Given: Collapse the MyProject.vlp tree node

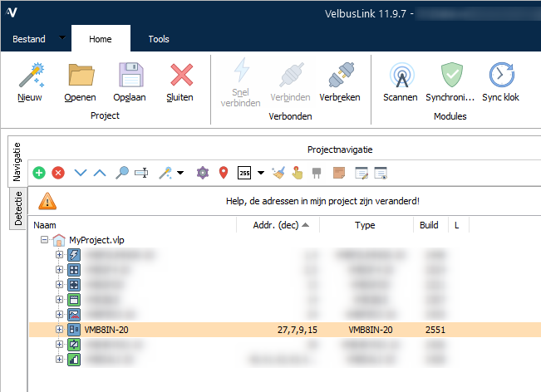Looking at the screenshot, I should coord(44,240).
